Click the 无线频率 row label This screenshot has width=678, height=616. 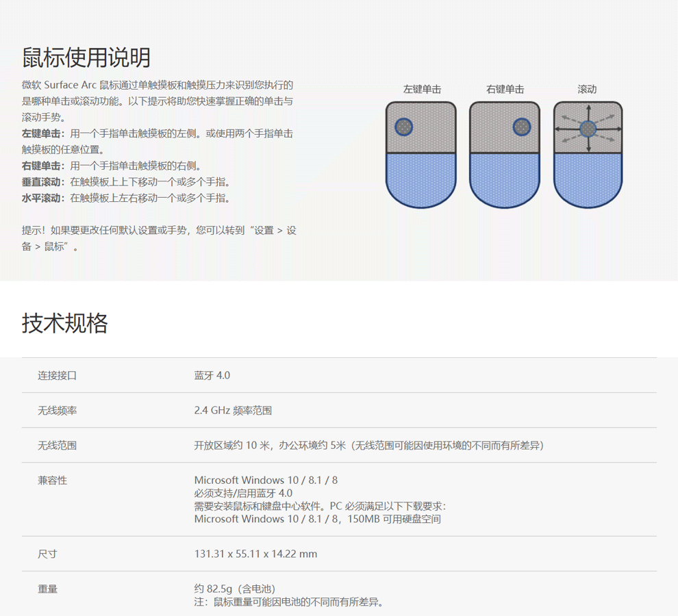pyautogui.click(x=57, y=410)
